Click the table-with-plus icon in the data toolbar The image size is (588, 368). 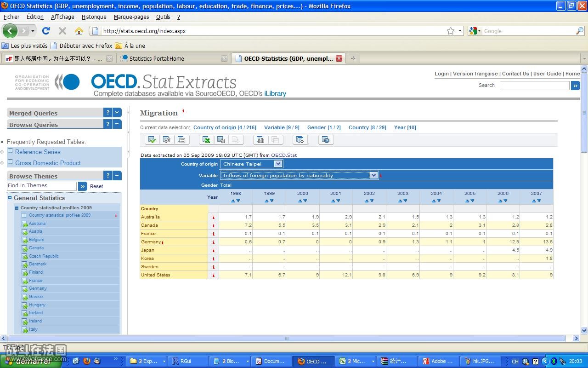[300, 140]
